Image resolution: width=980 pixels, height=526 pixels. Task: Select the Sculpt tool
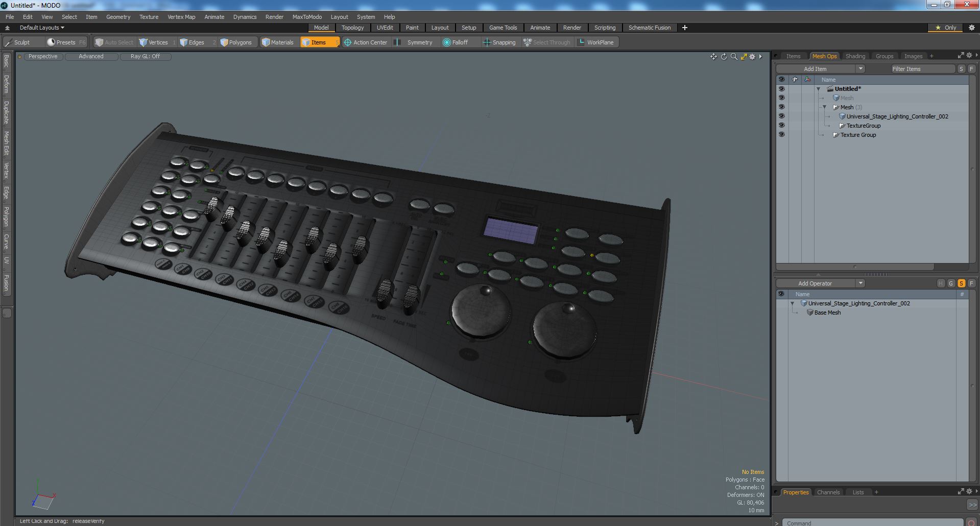point(18,42)
